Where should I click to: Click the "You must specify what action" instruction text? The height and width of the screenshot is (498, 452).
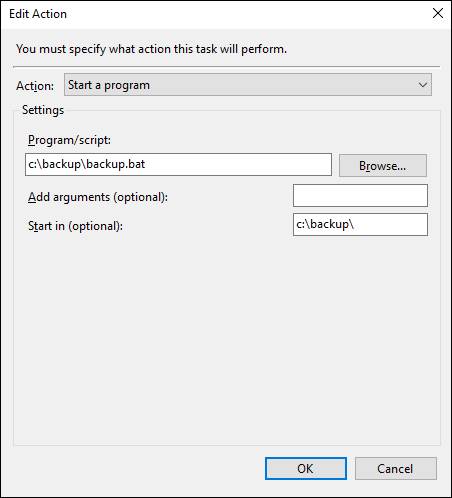pyautogui.click(x=151, y=49)
